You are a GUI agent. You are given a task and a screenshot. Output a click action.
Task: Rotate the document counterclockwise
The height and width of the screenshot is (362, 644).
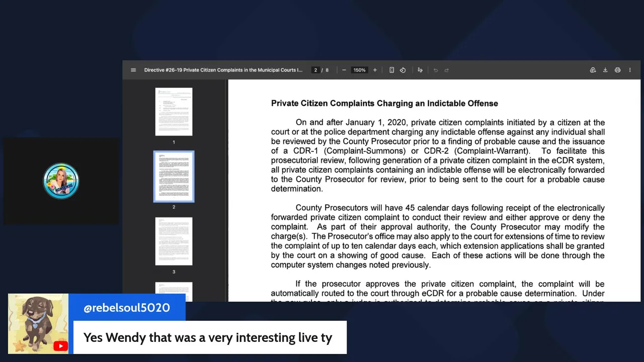point(403,70)
